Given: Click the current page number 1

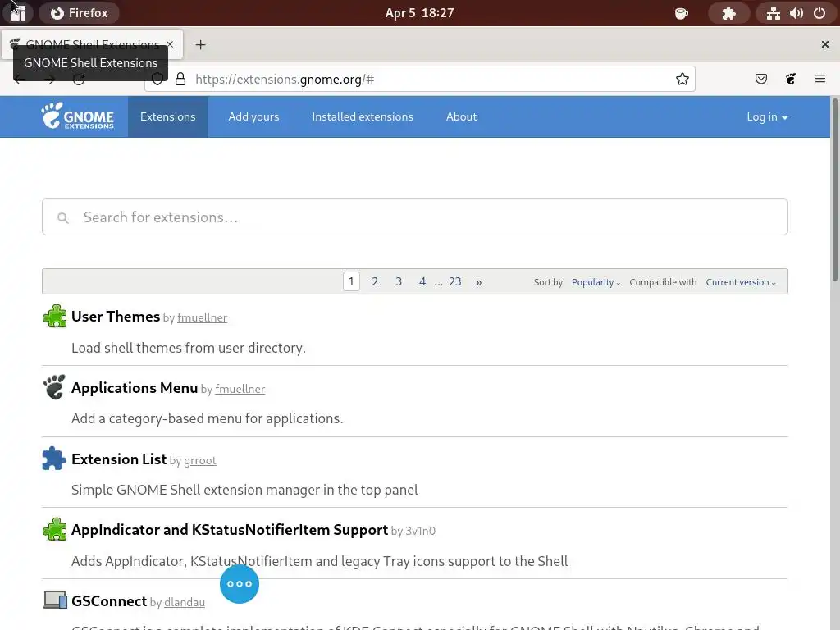Looking at the screenshot, I should click(x=351, y=282).
